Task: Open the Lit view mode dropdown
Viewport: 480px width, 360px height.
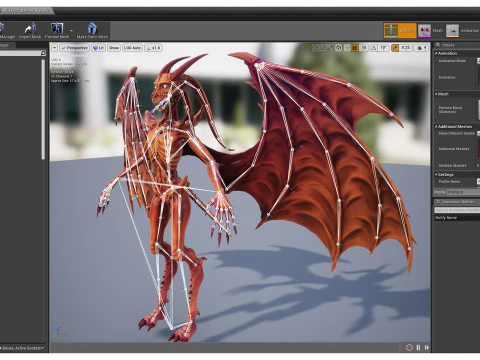Action: tap(98, 48)
